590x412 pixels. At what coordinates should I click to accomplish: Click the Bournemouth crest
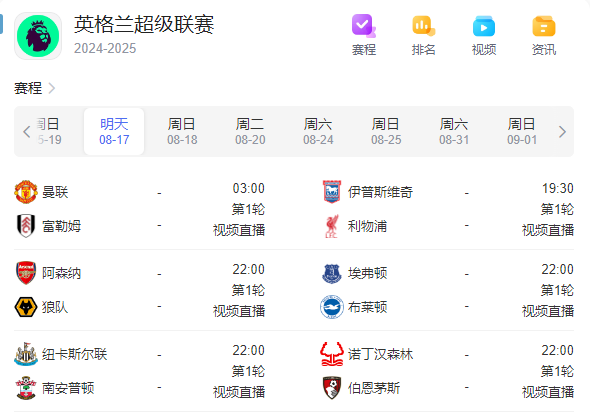(x=332, y=388)
